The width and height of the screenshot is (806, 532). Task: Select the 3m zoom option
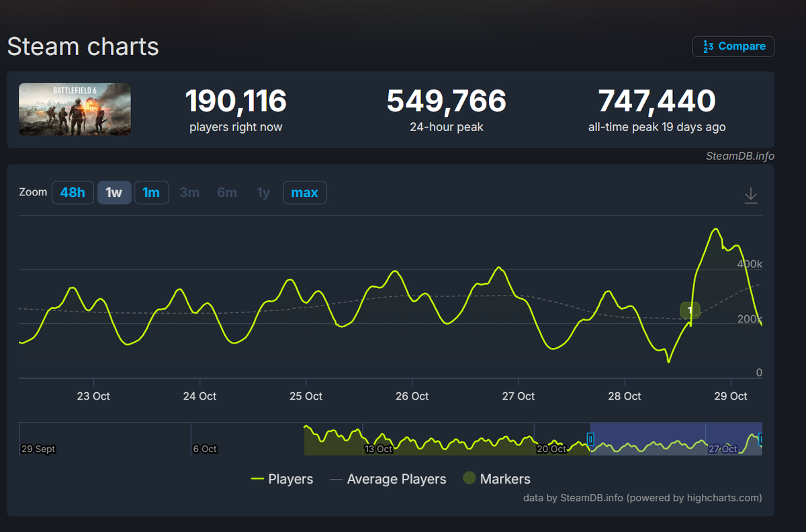(x=189, y=193)
